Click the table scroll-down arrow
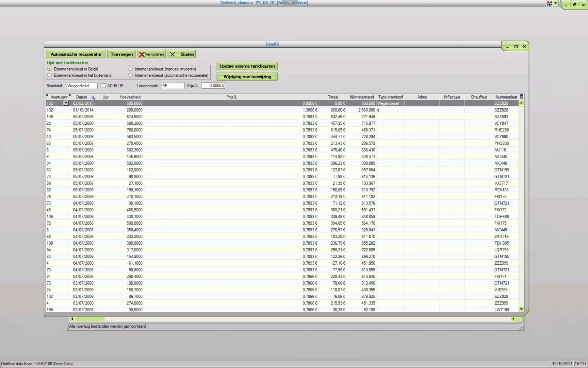Viewport: 588px width, 368px height. point(521,309)
